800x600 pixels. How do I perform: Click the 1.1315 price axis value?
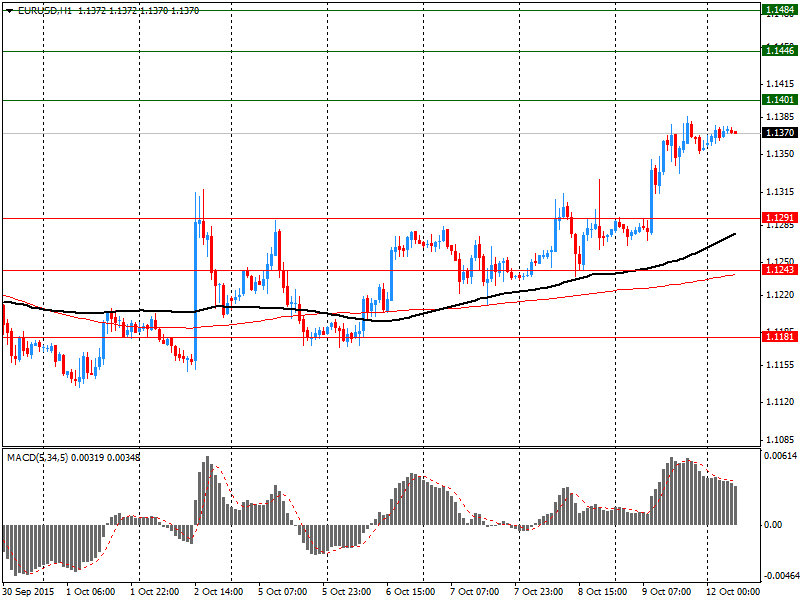coord(780,192)
